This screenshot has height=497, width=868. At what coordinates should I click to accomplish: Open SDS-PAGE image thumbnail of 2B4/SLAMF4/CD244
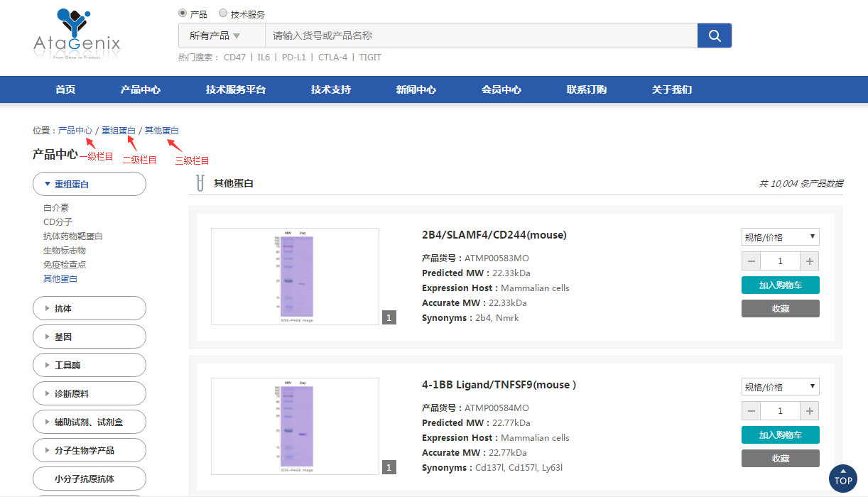pyautogui.click(x=295, y=276)
